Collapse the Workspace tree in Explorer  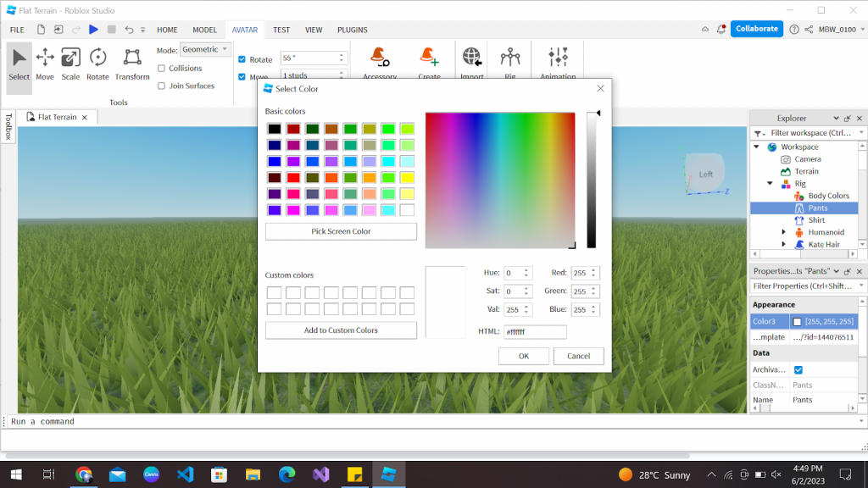tap(758, 147)
